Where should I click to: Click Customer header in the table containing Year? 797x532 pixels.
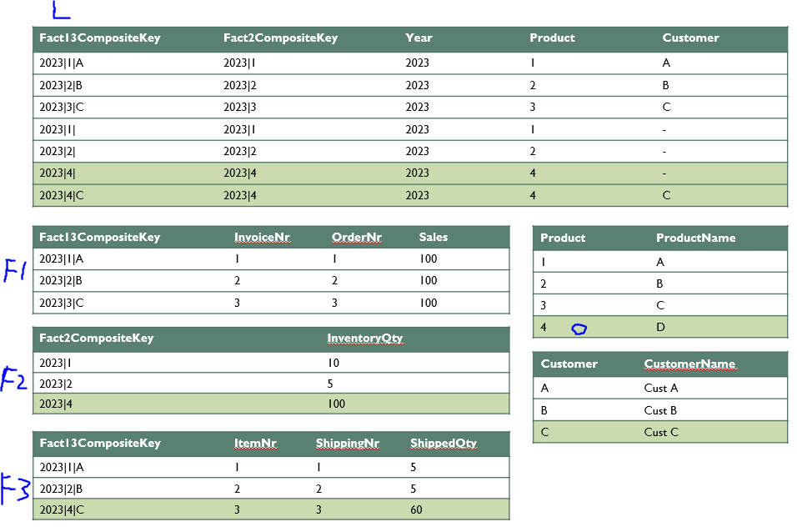point(690,38)
